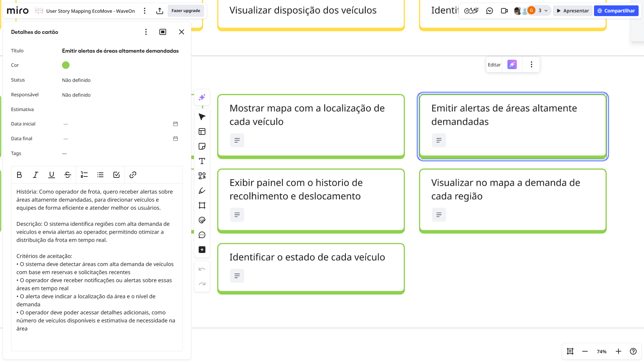Viewport: 644px width, 362px height.
Task: Select the Frame tool
Action: [x=202, y=205]
